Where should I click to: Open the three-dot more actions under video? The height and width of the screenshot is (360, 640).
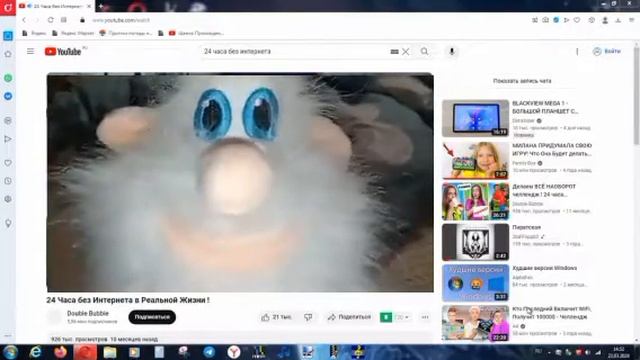(x=425, y=317)
